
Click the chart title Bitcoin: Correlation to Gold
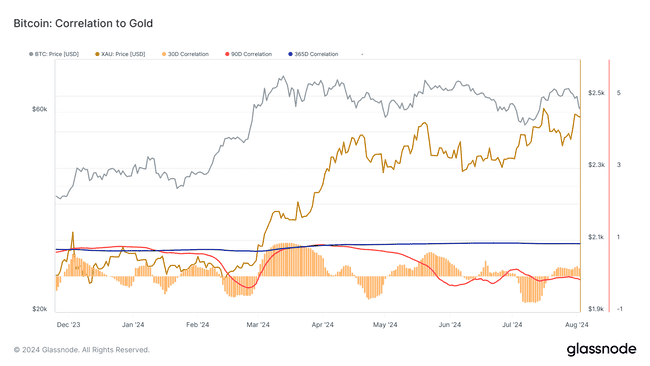coord(83,23)
